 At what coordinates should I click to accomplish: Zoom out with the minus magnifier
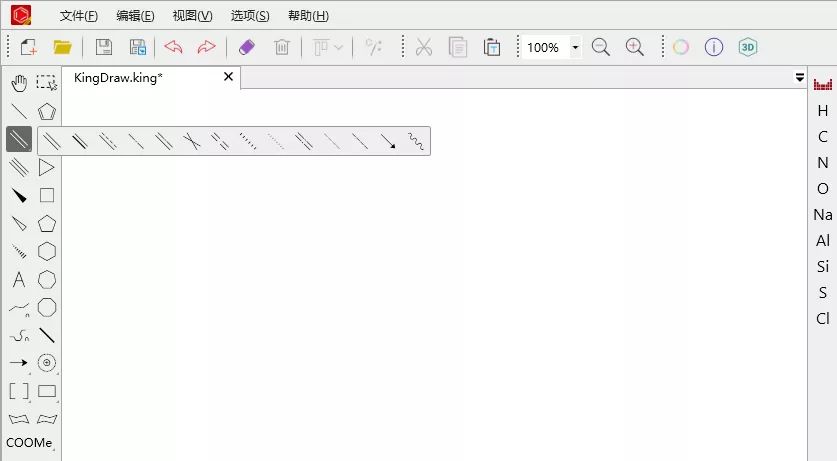pos(601,47)
